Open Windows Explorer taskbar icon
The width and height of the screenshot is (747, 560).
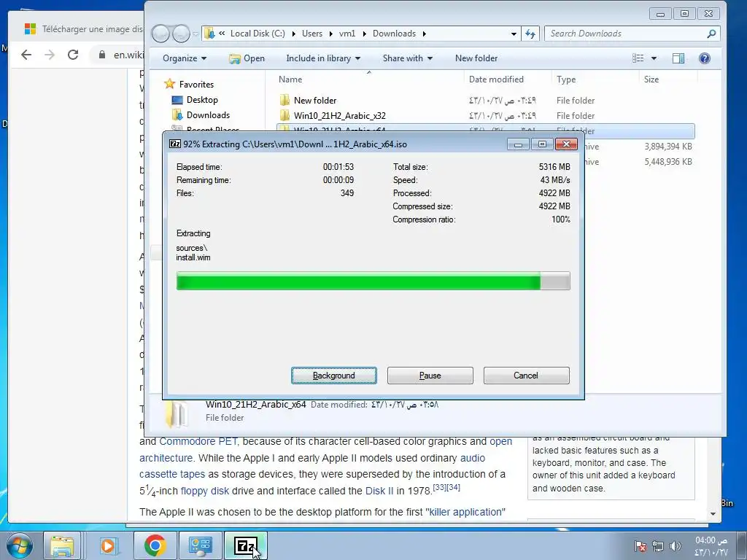click(63, 545)
